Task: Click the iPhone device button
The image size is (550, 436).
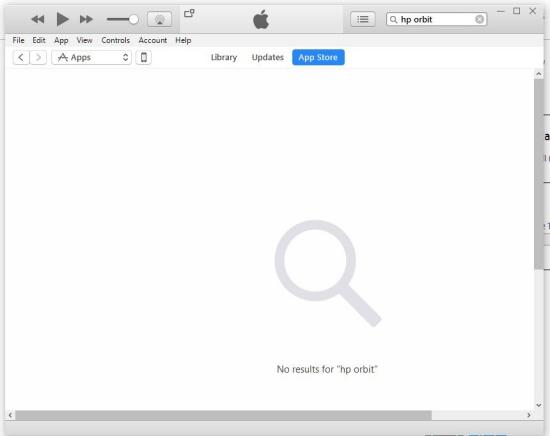Action: [144, 58]
